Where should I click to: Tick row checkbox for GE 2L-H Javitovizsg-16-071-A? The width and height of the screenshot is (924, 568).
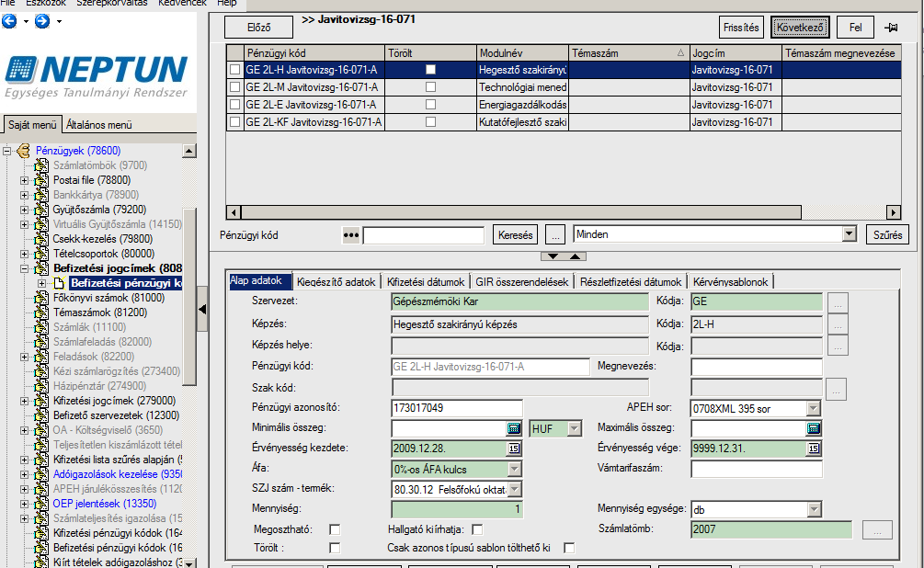235,70
